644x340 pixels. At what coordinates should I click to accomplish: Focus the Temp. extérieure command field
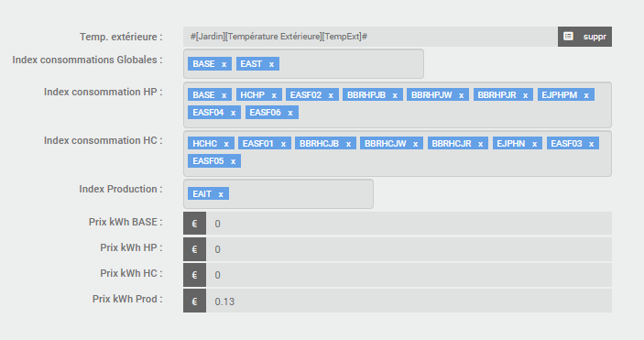pyautogui.click(x=370, y=37)
